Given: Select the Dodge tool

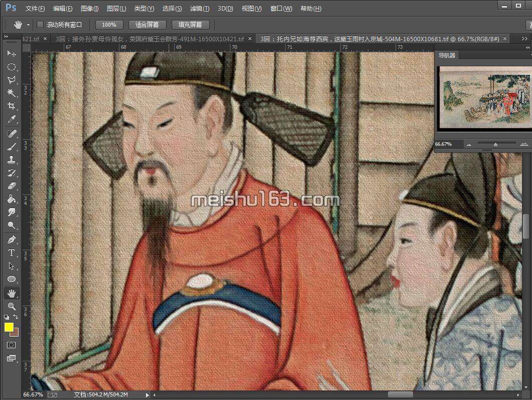Looking at the screenshot, I should click(11, 225).
